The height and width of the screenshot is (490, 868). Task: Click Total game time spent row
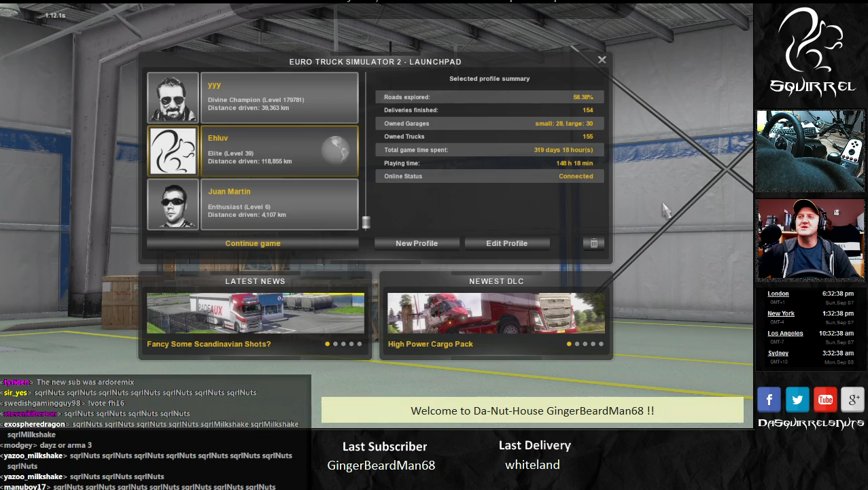(489, 150)
